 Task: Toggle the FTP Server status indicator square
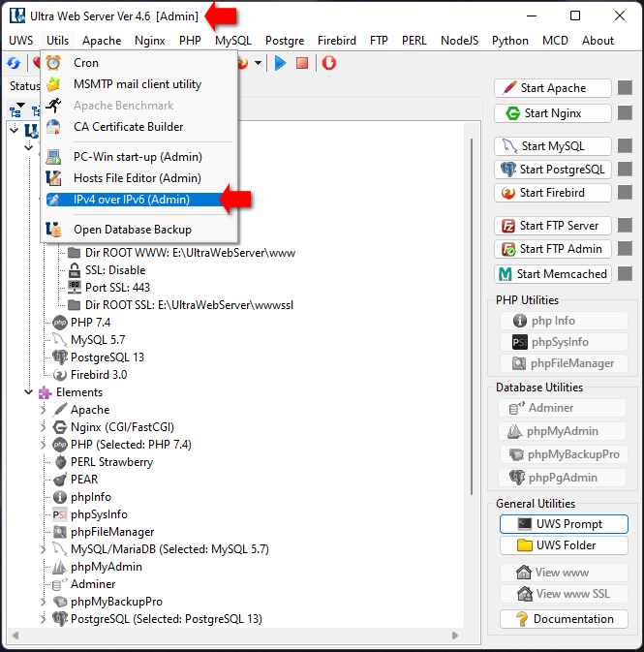tap(625, 226)
